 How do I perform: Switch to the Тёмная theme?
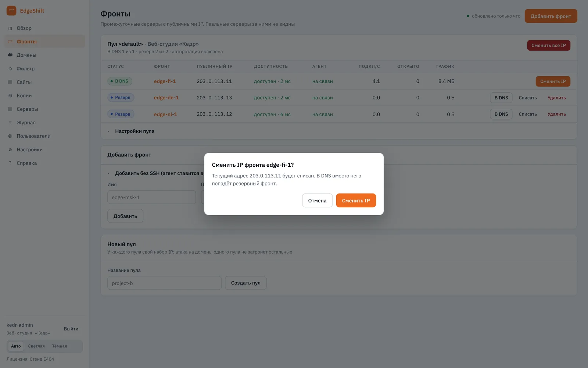tap(60, 346)
